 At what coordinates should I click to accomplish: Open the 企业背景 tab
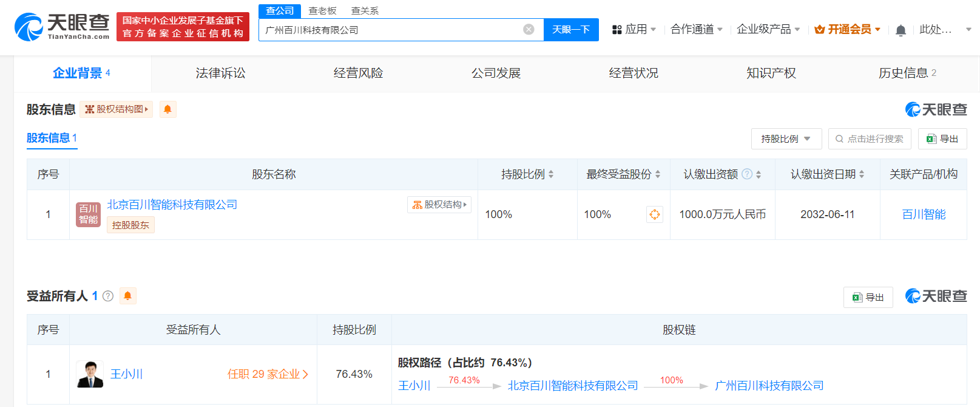coord(82,74)
